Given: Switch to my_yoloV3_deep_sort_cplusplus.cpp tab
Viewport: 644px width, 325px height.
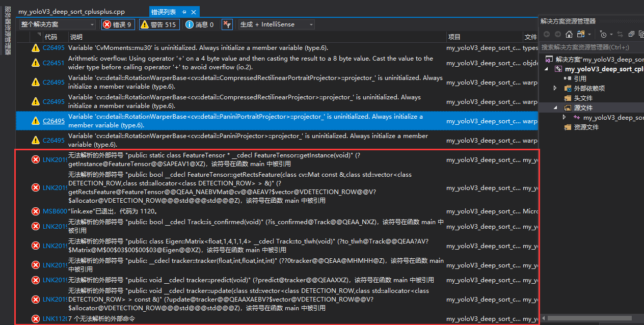Looking at the screenshot, I should pos(71,12).
